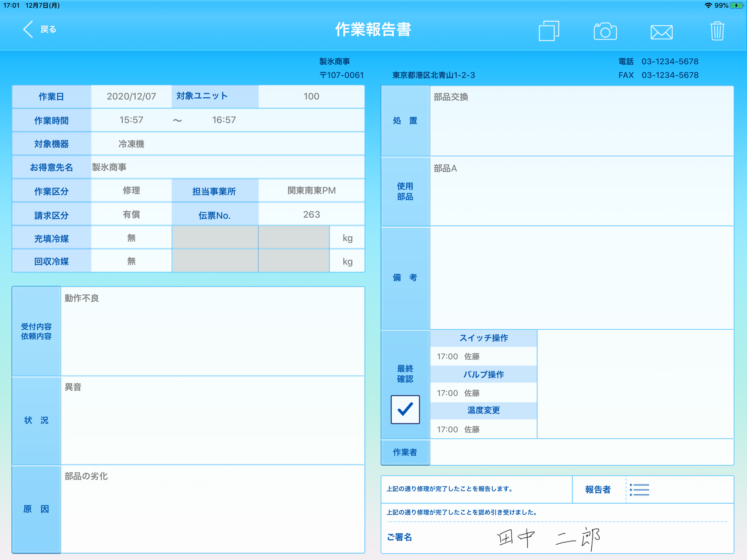Screen dimensions: 747x560
Task: Tap postal code 〒107-0061
Action: coord(342,75)
